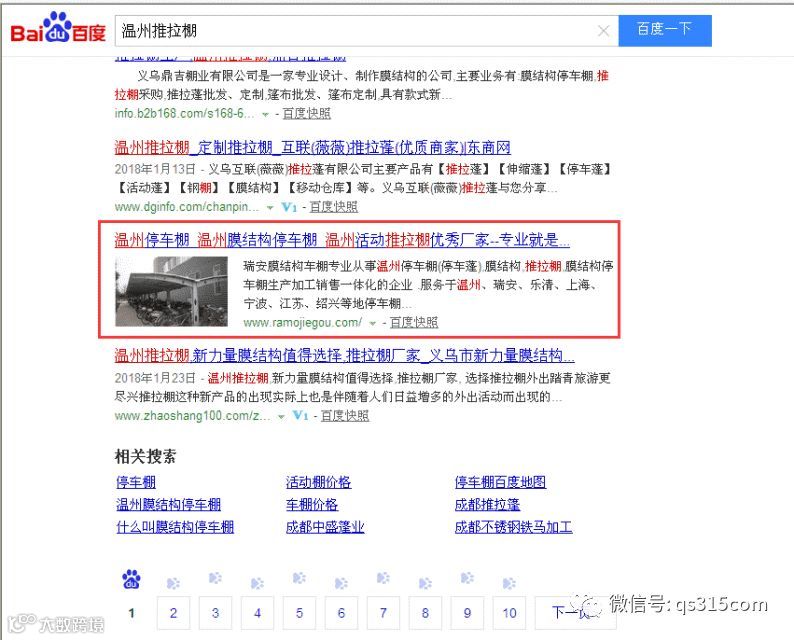Click the Baidu logo

58,28
